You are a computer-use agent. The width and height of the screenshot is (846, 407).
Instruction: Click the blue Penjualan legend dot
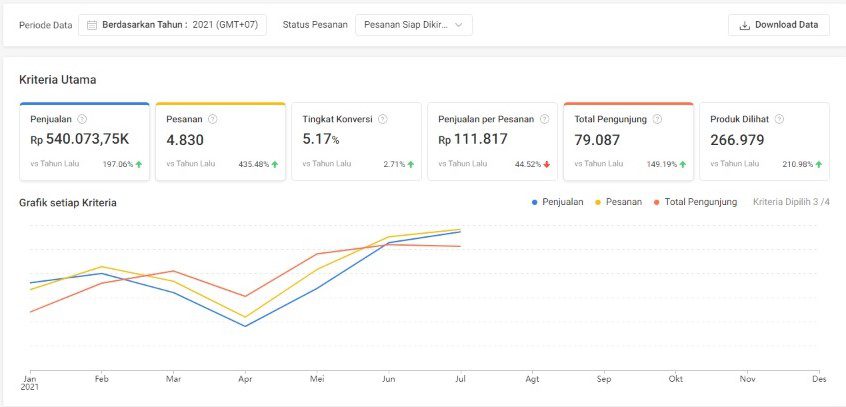pyautogui.click(x=535, y=202)
